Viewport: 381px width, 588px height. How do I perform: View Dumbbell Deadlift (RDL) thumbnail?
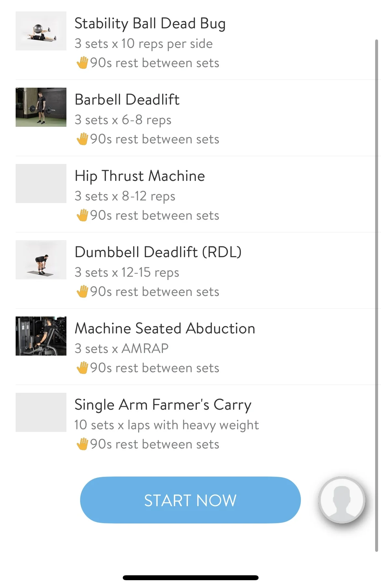coord(41,260)
